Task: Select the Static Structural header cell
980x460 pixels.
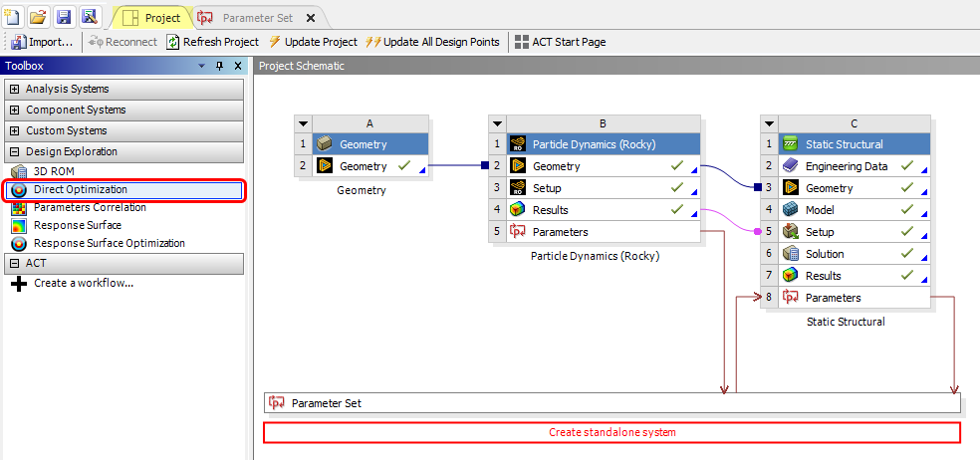Action: [855, 144]
